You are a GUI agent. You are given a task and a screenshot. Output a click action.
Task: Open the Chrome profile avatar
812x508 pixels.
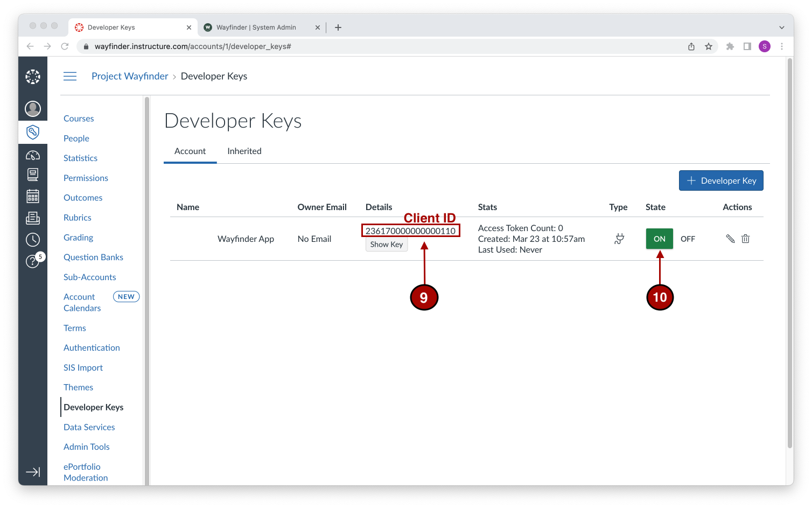point(765,46)
